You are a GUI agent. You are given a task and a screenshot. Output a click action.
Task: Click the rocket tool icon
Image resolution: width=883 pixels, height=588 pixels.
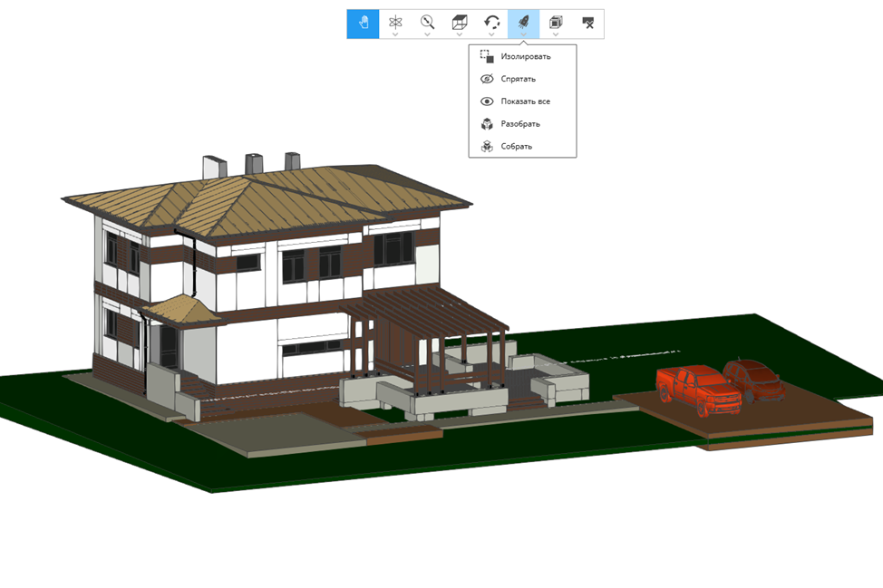[x=524, y=22]
